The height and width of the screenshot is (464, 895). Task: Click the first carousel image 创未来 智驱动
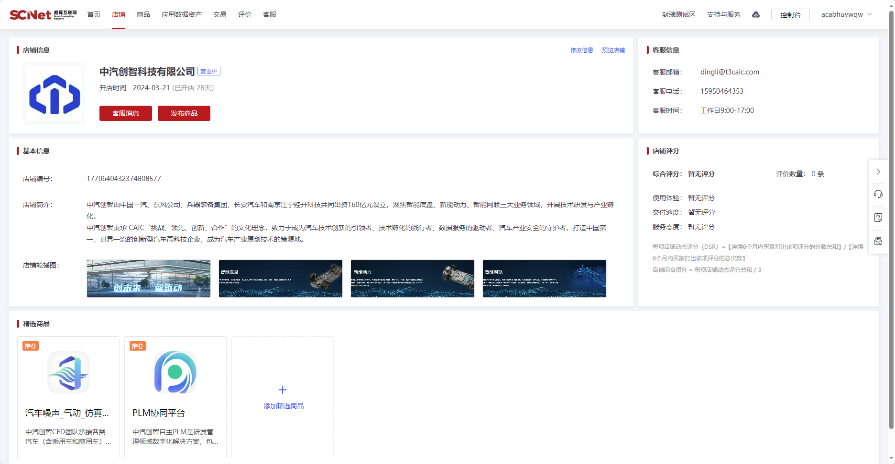coord(148,279)
